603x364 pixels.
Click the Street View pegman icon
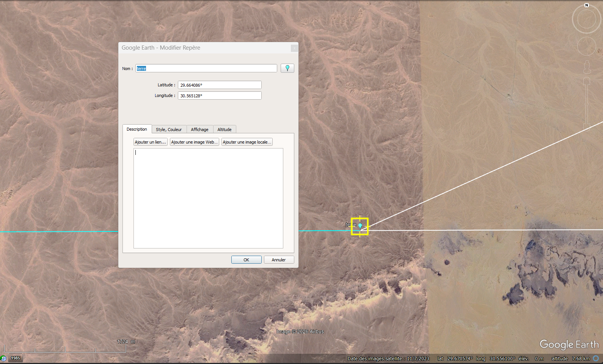(x=587, y=67)
